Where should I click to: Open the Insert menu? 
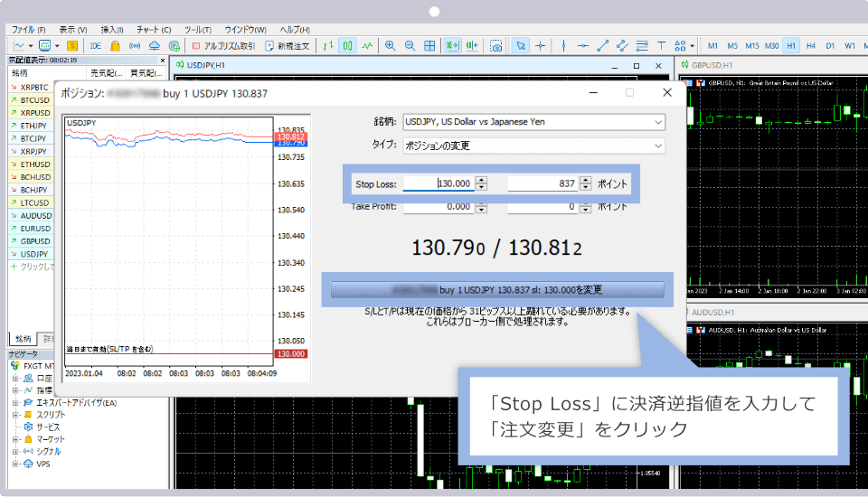click(112, 30)
